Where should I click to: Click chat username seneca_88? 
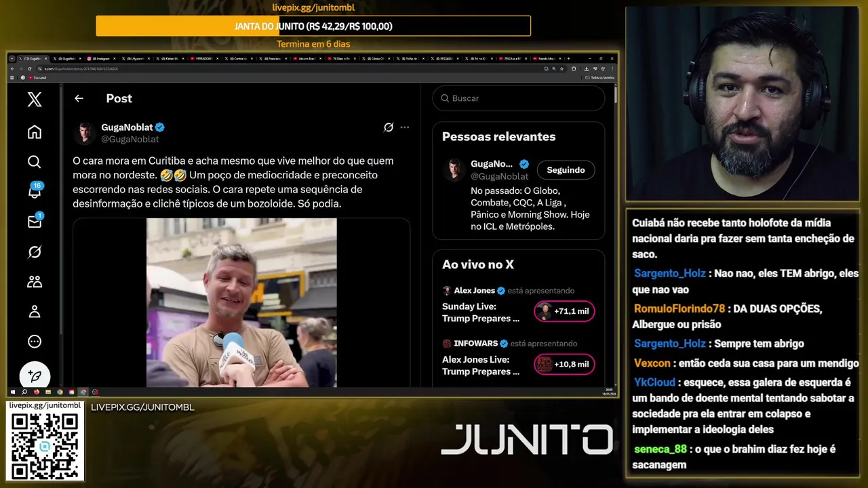click(660, 449)
